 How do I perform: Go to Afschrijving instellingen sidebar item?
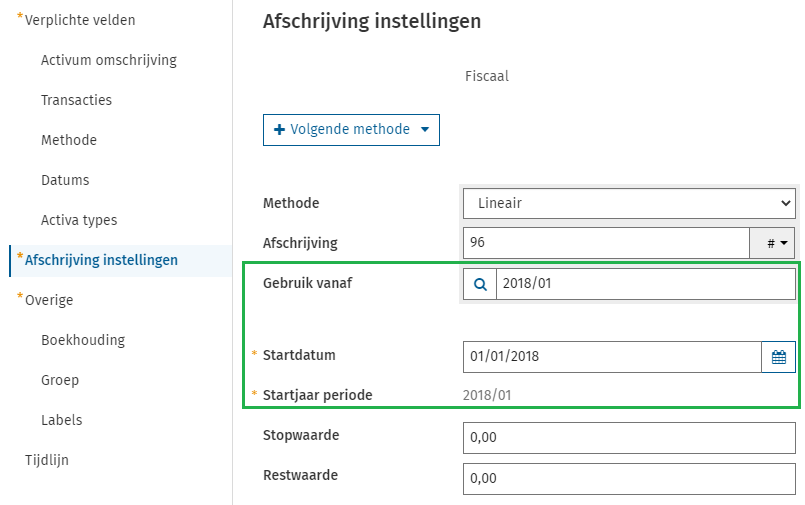[x=101, y=260]
